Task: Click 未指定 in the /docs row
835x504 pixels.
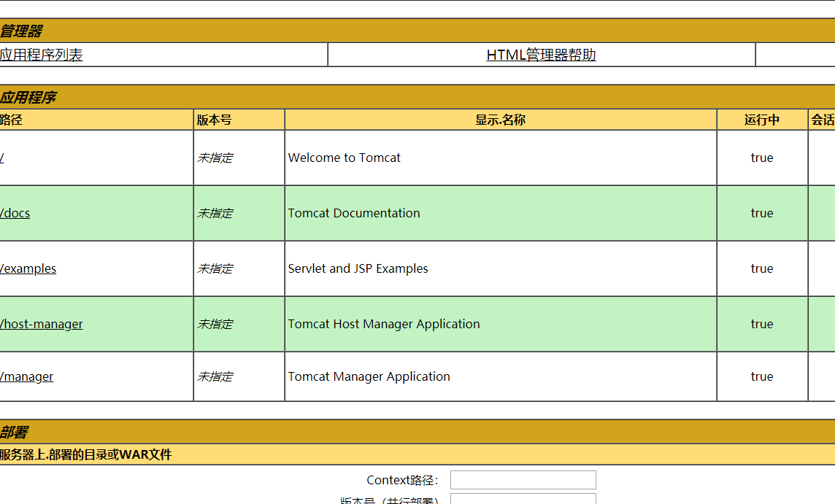Action: pyautogui.click(x=215, y=213)
